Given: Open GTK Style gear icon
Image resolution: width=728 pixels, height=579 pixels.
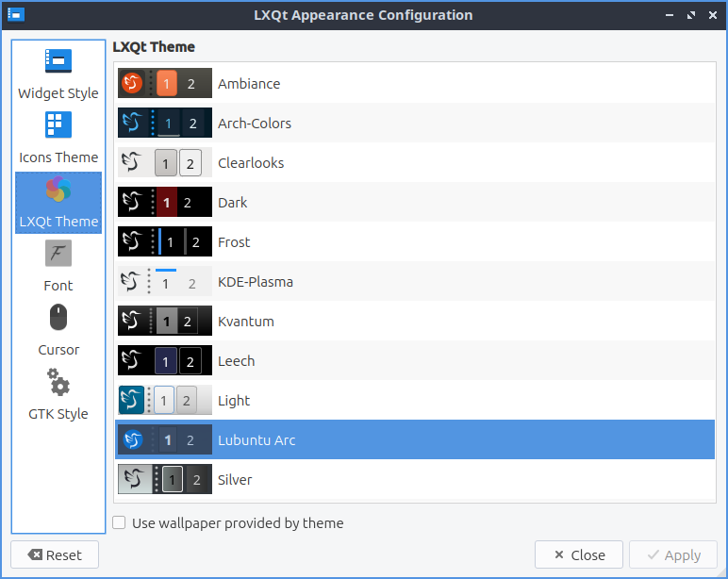Looking at the screenshot, I should tap(58, 382).
